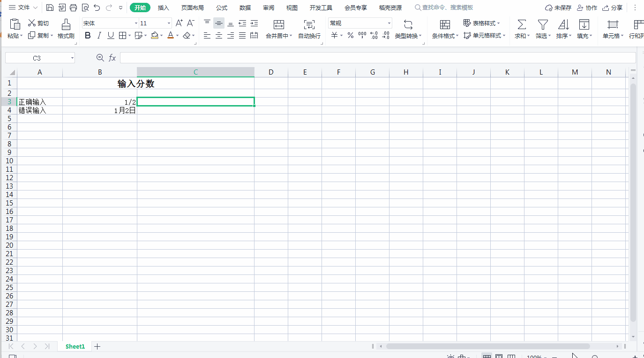
Task: Click the Save icon in quick access toolbar
Action: 50,8
